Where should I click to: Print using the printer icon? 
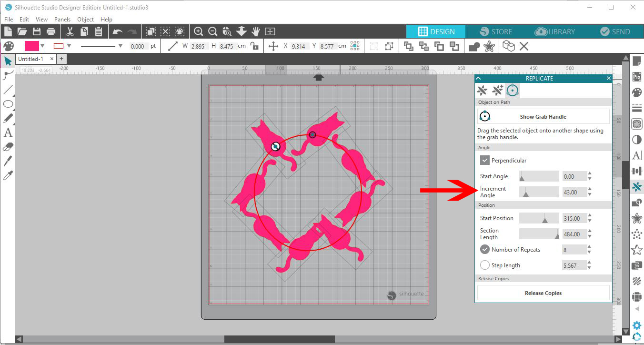[51, 31]
